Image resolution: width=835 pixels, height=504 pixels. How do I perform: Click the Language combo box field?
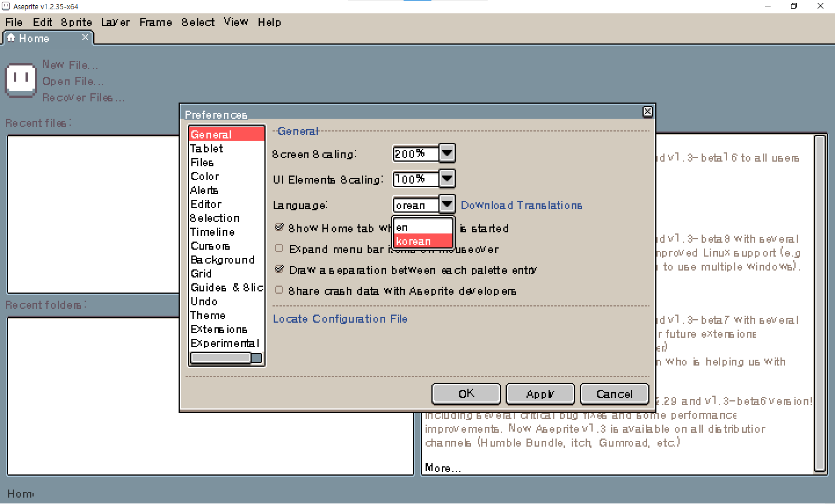(416, 205)
